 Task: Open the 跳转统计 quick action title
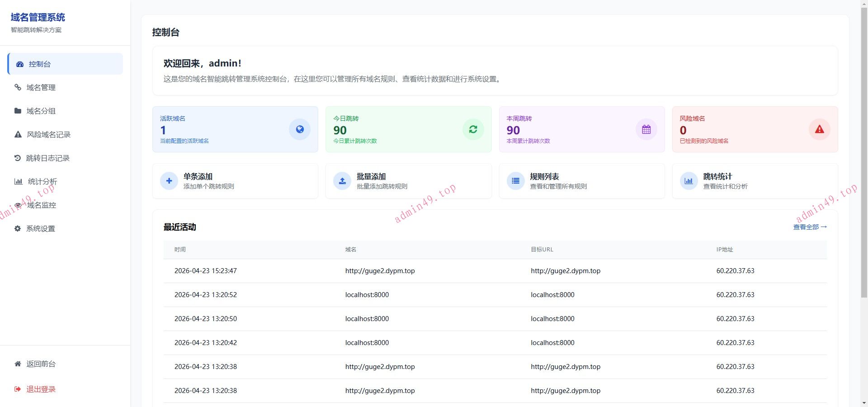[717, 176]
